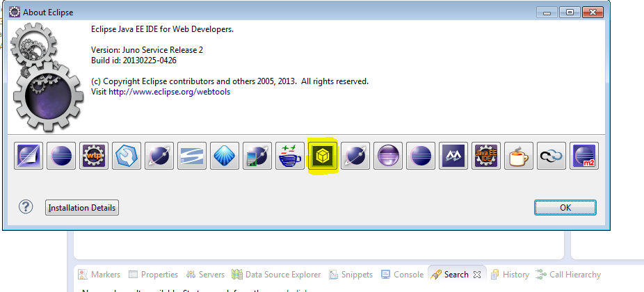Open the Data Source Explorer tab
Image resolution: width=644 pixels, height=292 pixels.
click(x=276, y=275)
